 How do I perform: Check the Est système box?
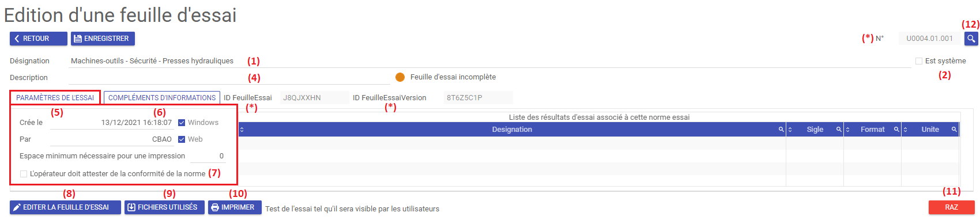point(919,61)
